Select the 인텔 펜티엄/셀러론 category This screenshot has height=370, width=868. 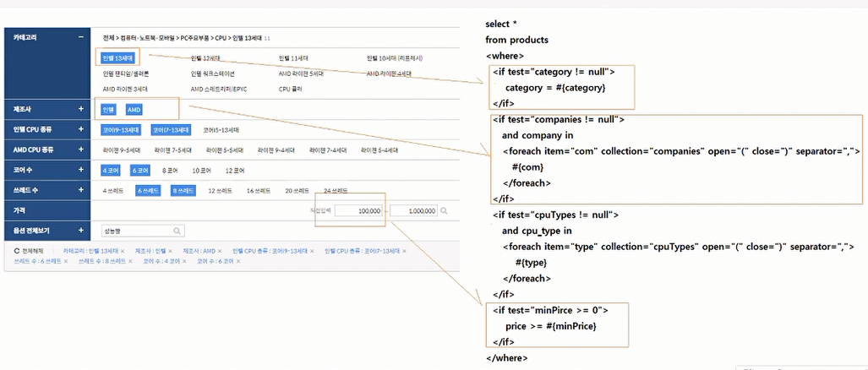tap(126, 73)
